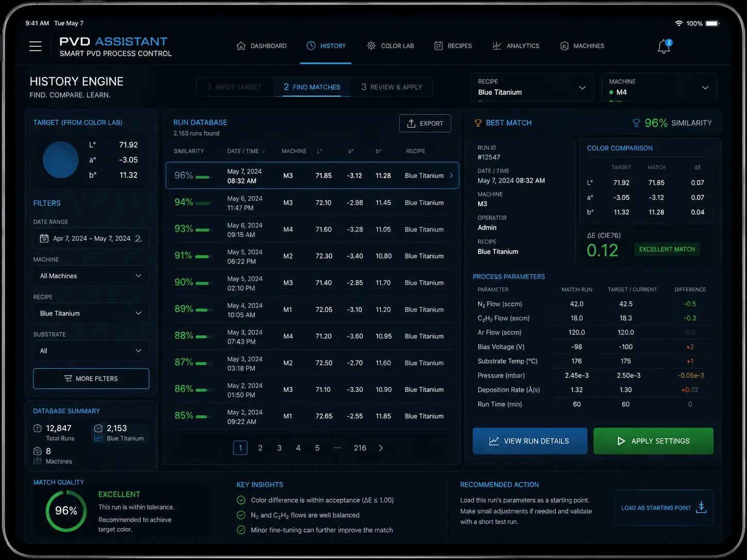Go to page 216

click(360, 448)
